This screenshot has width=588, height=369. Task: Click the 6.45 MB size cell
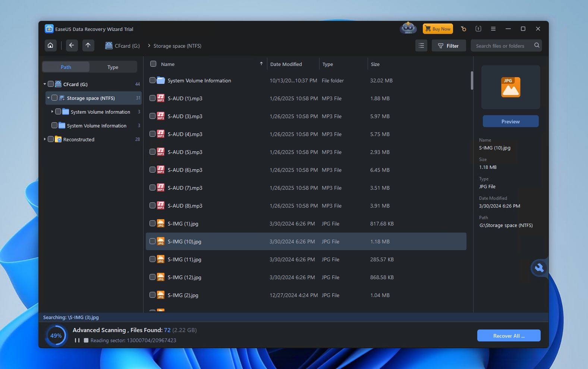380,170
